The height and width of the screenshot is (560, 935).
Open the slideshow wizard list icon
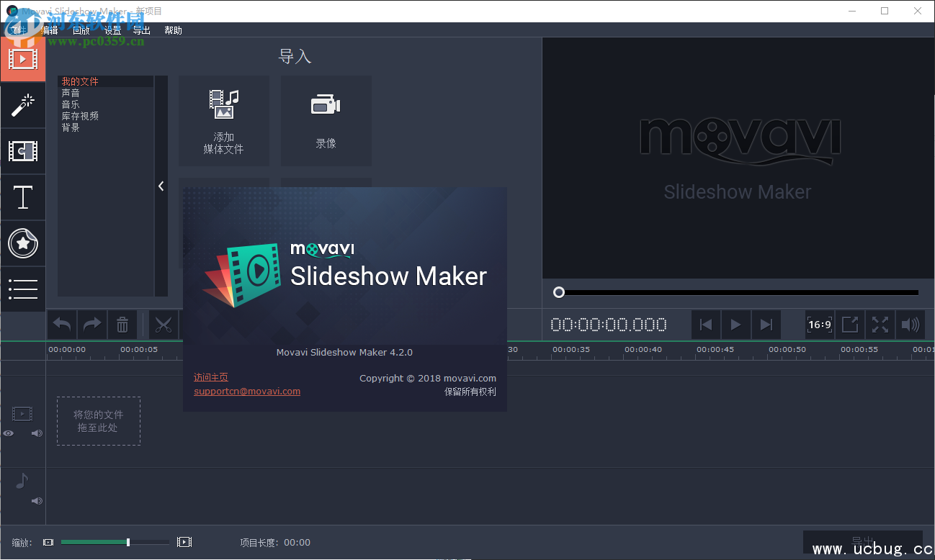point(22,289)
